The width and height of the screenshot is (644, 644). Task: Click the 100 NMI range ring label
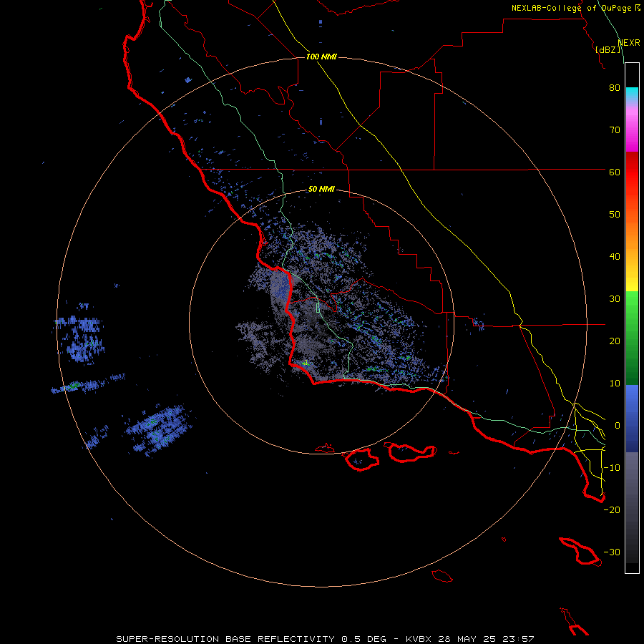pos(321,57)
